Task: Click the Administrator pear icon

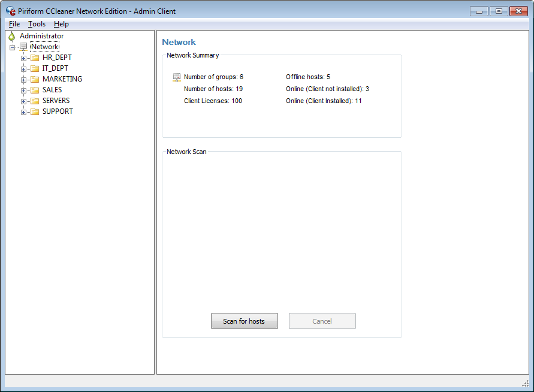Action: click(x=12, y=36)
